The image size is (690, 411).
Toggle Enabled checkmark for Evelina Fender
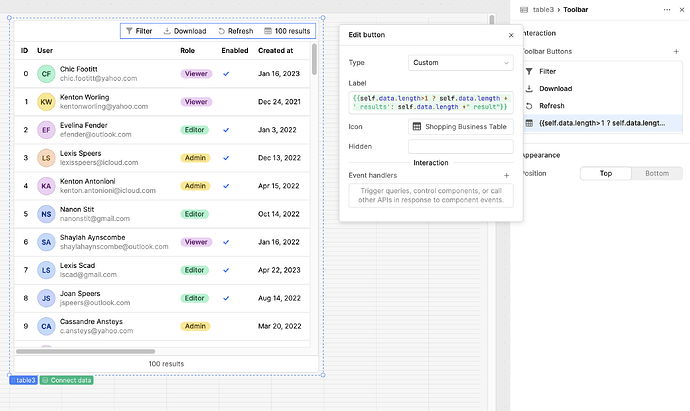[x=226, y=130]
